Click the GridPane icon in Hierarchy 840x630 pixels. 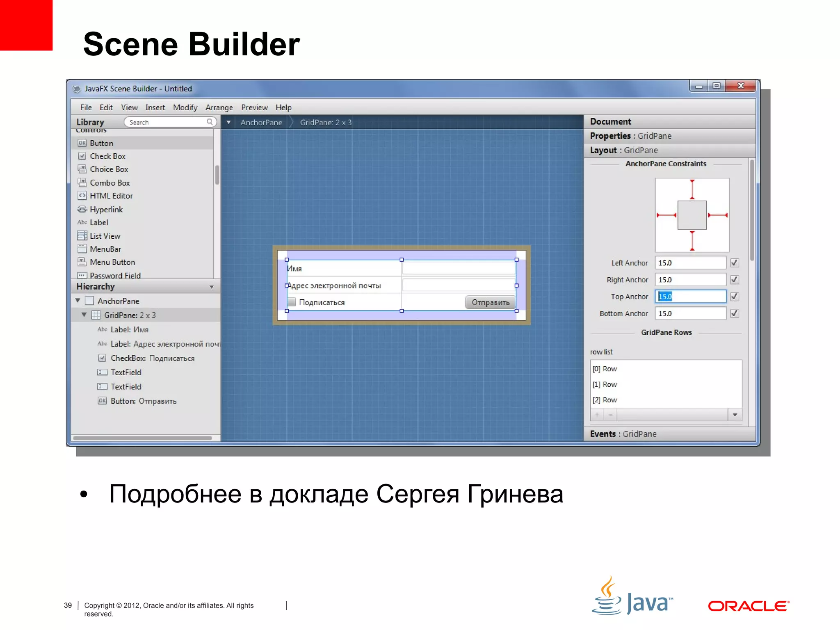(96, 315)
